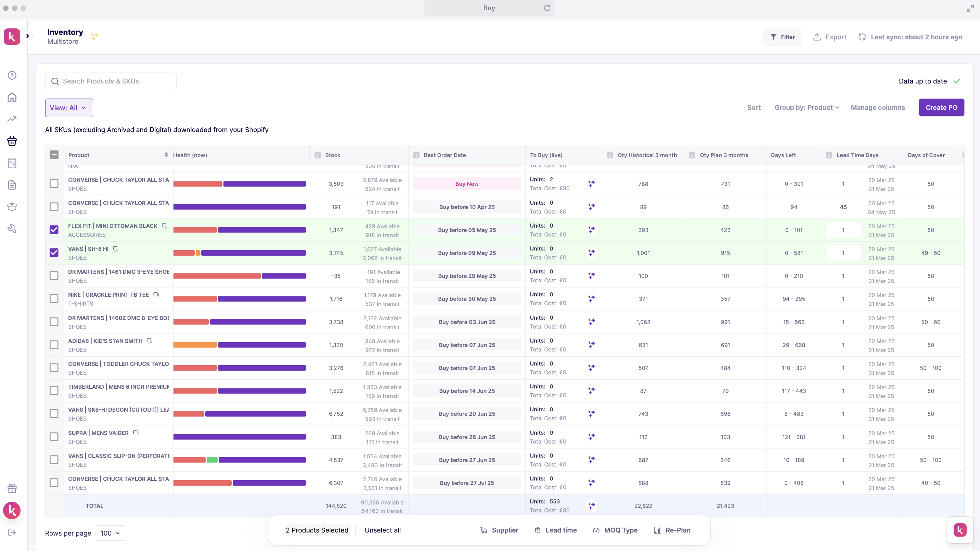
Task: Click the 2 Products Selected label
Action: click(317, 530)
